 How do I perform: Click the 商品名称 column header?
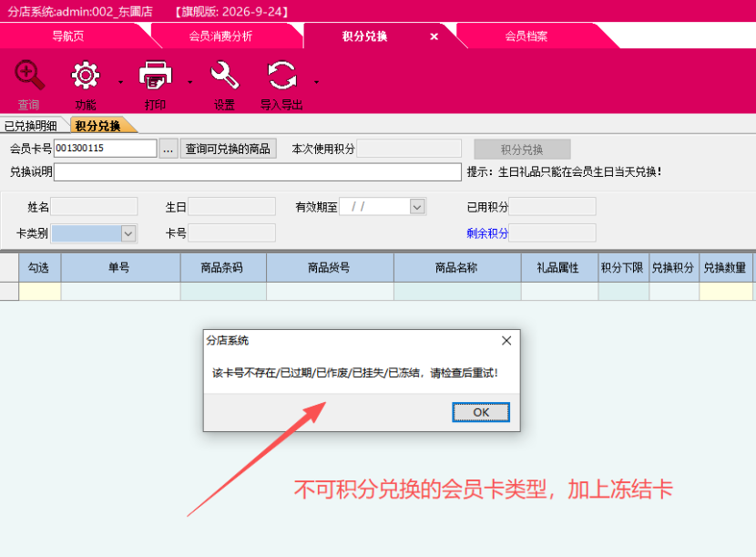click(457, 268)
